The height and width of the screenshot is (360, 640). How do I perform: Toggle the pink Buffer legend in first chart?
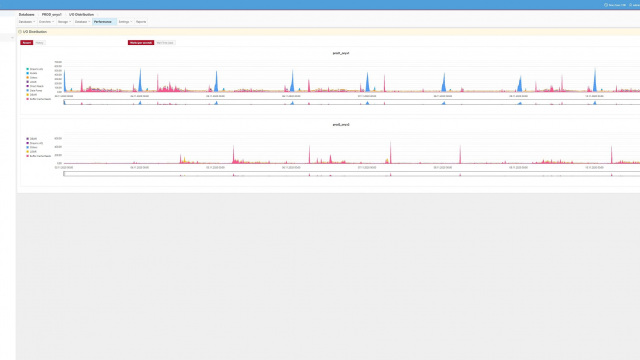click(39, 99)
